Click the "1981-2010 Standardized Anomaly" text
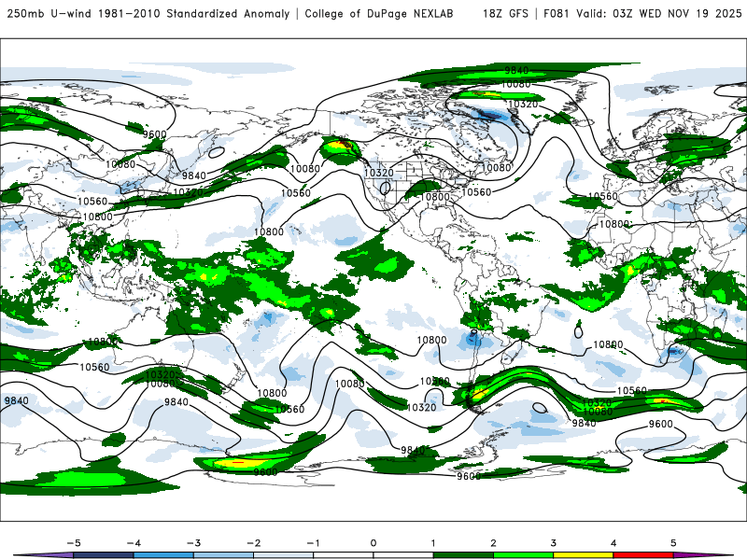Screen dimensions: 747x560 pos(193,13)
